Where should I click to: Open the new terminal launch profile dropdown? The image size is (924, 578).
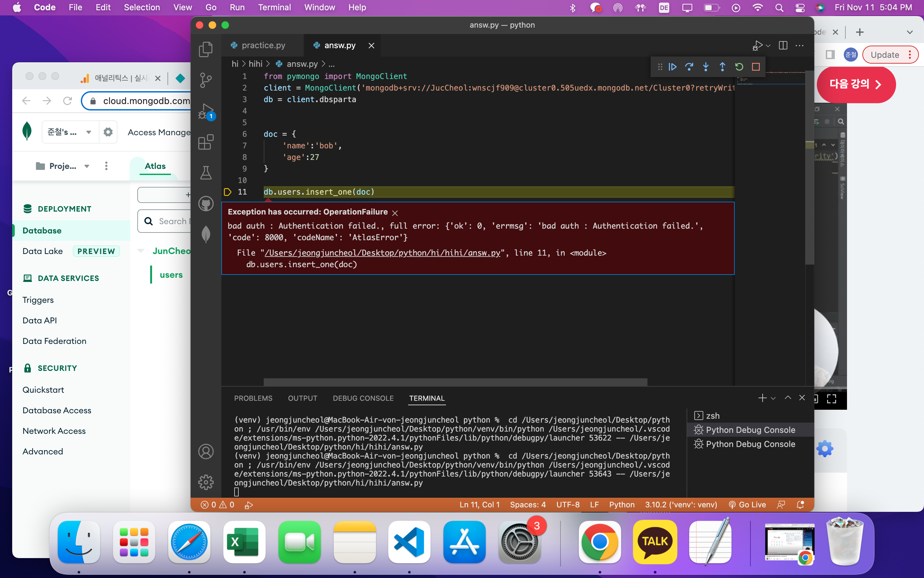click(x=773, y=398)
